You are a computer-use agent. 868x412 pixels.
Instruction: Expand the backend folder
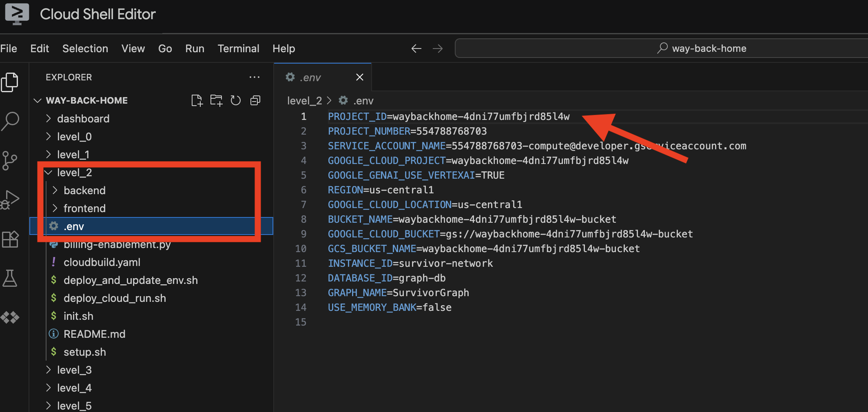pyautogui.click(x=84, y=190)
